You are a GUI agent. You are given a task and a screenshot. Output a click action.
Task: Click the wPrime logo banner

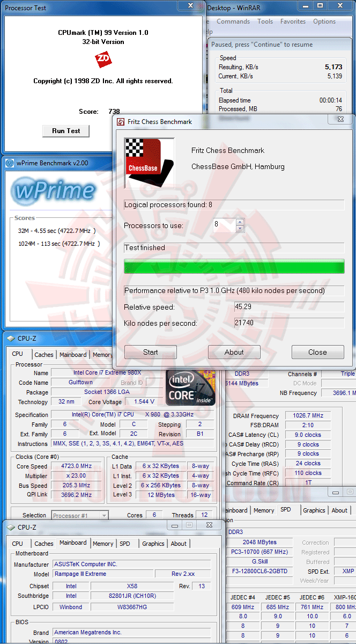[x=54, y=191]
